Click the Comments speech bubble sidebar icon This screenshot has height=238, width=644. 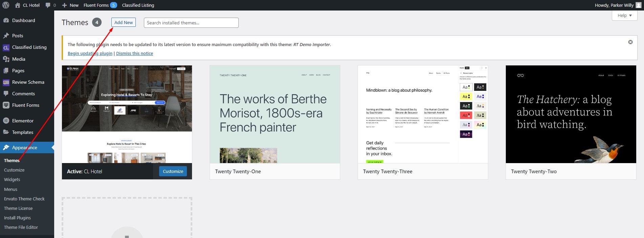point(6,94)
